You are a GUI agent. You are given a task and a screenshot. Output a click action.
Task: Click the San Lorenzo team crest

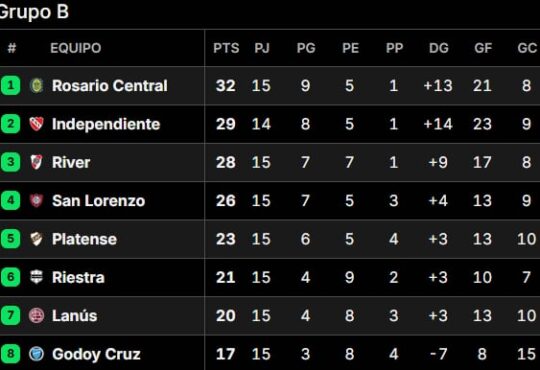click(x=37, y=201)
